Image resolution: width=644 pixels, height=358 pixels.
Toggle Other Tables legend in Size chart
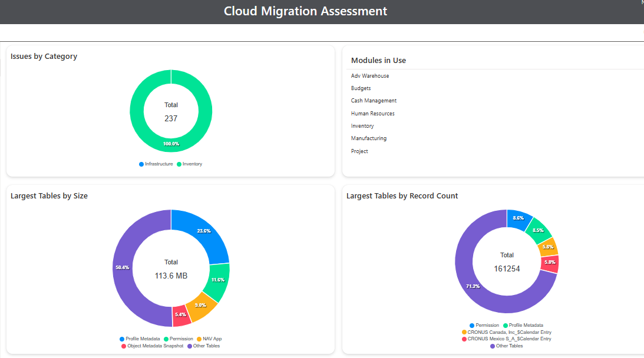[203, 346]
